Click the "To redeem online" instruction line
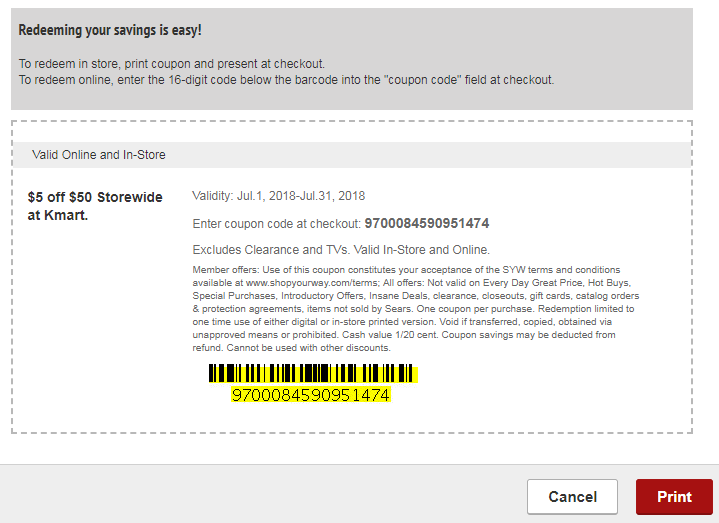719x523 pixels. [286, 80]
